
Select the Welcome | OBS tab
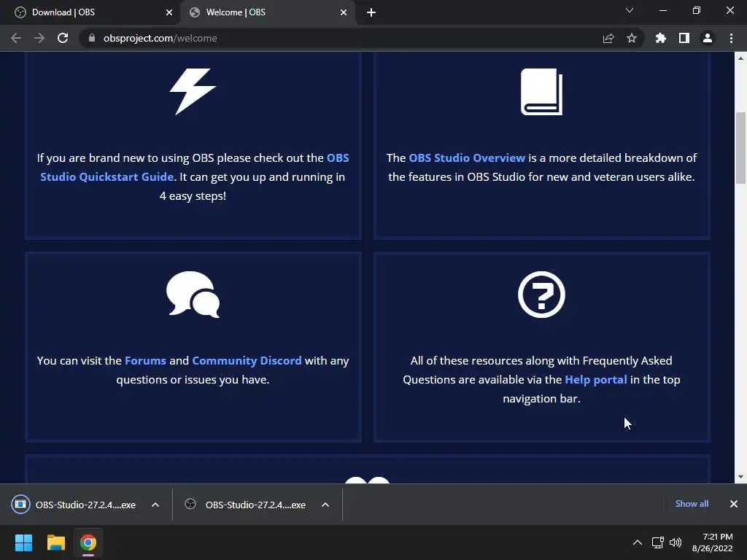[x=267, y=12]
